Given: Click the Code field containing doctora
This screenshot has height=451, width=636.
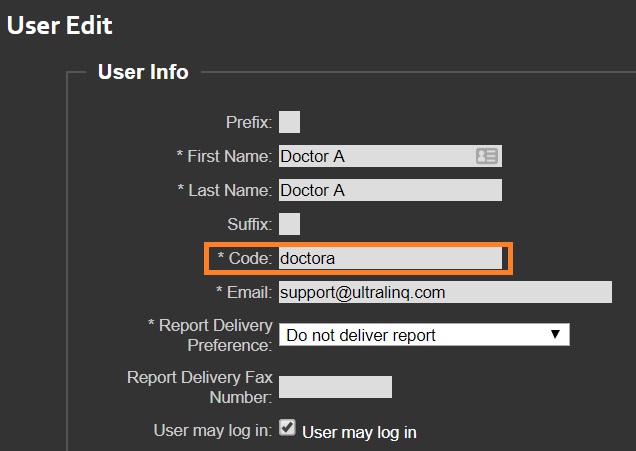Looking at the screenshot, I should tap(390, 258).
